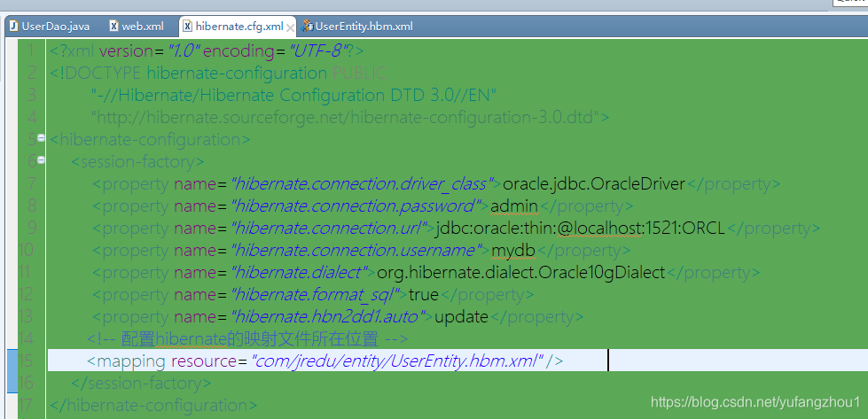Click the attribute "hibernate.format_sql"
The height and width of the screenshot is (419, 868).
tap(315, 295)
